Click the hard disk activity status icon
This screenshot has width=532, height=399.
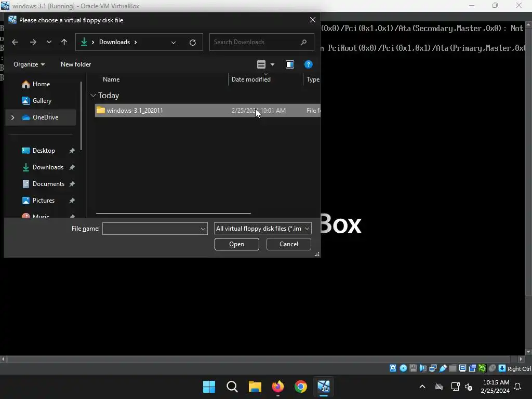click(393, 368)
